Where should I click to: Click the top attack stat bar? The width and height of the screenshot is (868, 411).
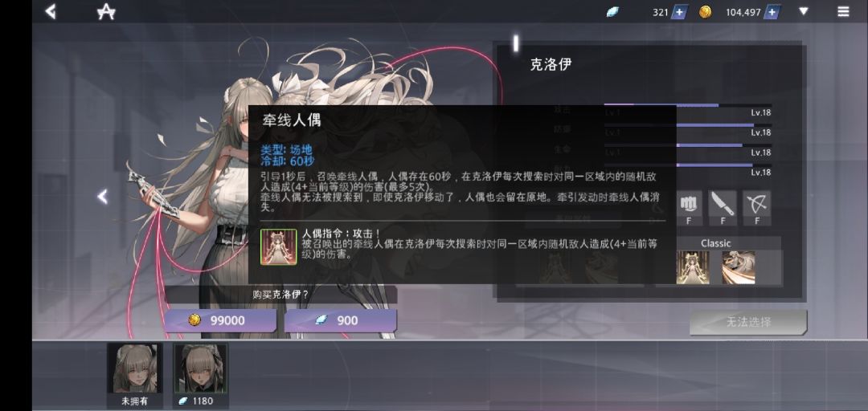687,105
